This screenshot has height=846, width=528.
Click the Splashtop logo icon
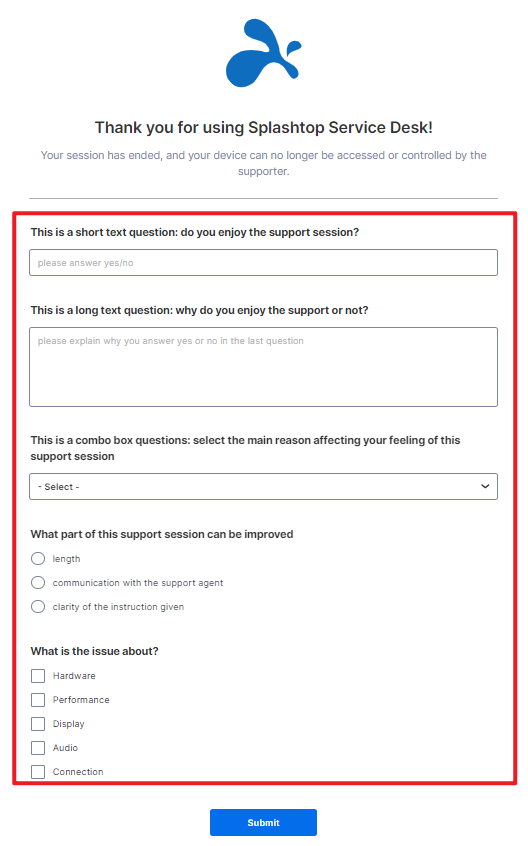pyautogui.click(x=263, y=53)
